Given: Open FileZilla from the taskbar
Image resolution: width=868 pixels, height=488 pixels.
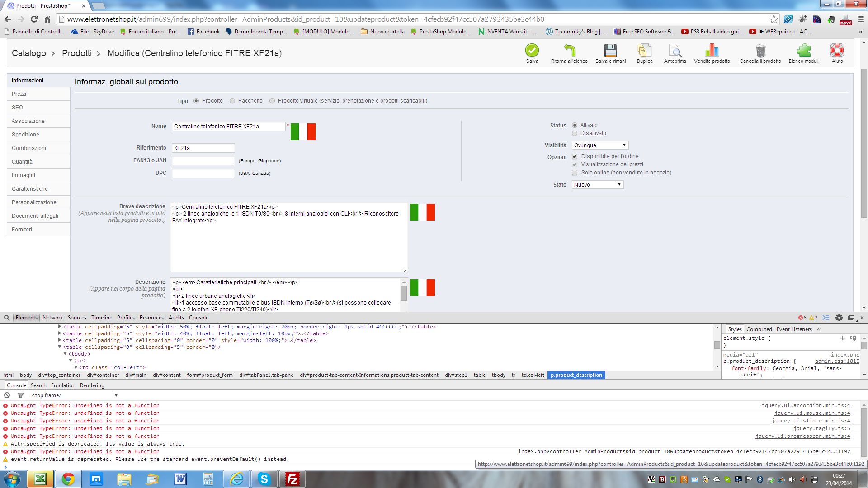Looking at the screenshot, I should coord(292,479).
